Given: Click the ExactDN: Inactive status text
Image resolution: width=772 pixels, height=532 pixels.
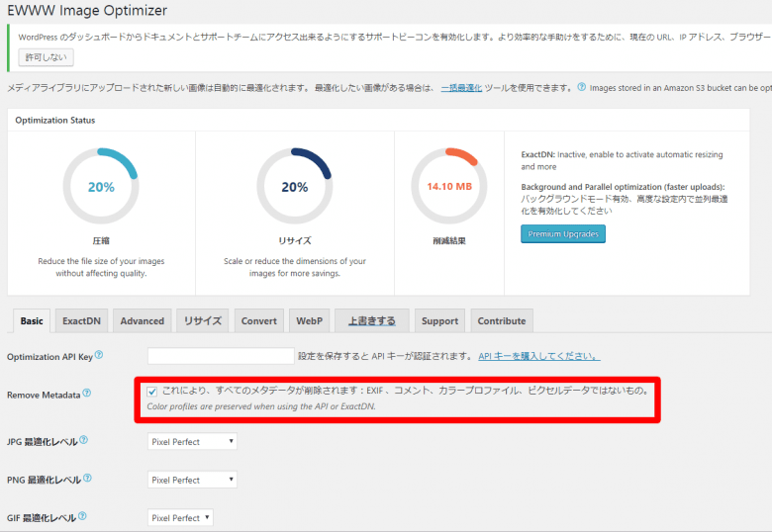Looking at the screenshot, I should pos(622,160).
